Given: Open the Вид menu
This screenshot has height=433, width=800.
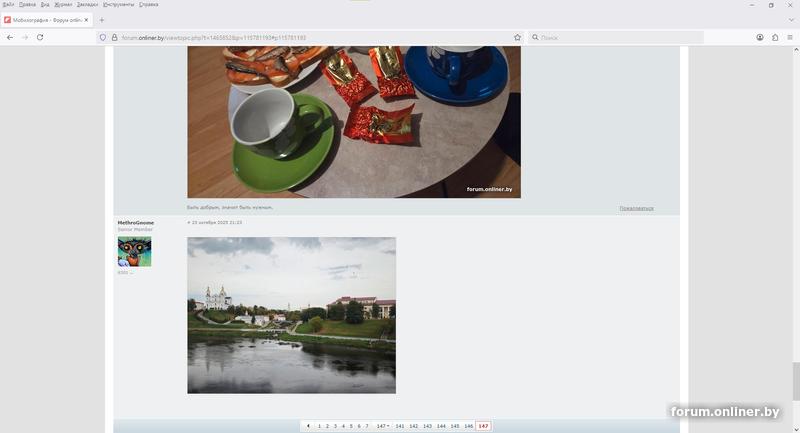Looking at the screenshot, I should click(x=45, y=5).
